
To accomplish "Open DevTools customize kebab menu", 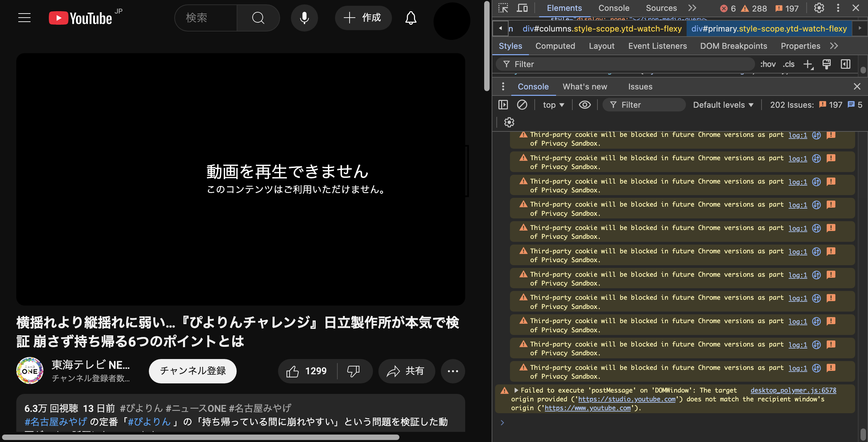I will [838, 8].
